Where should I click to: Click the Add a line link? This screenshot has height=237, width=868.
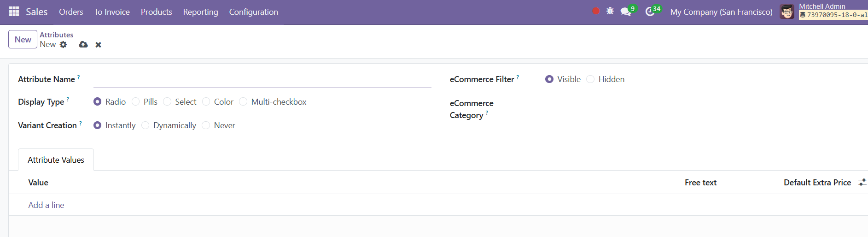46,205
